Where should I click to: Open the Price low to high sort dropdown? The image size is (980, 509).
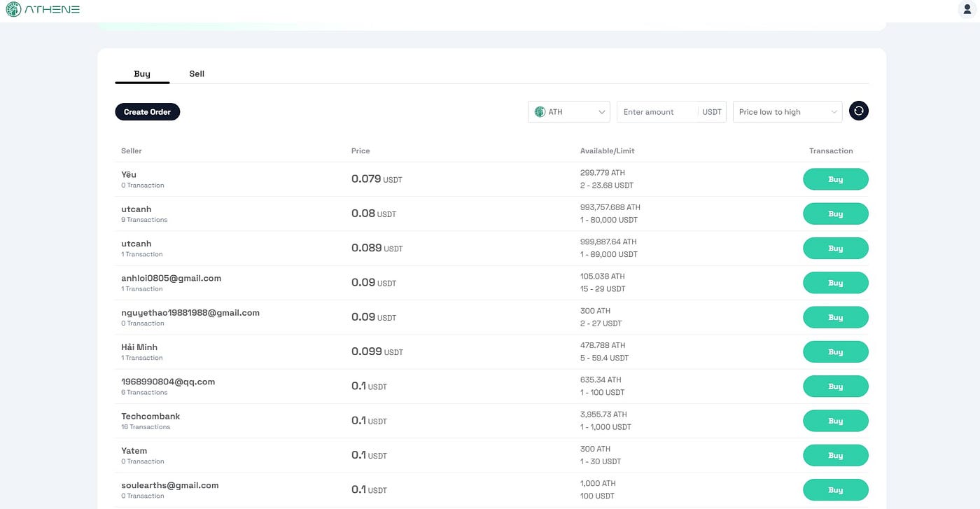coord(787,112)
